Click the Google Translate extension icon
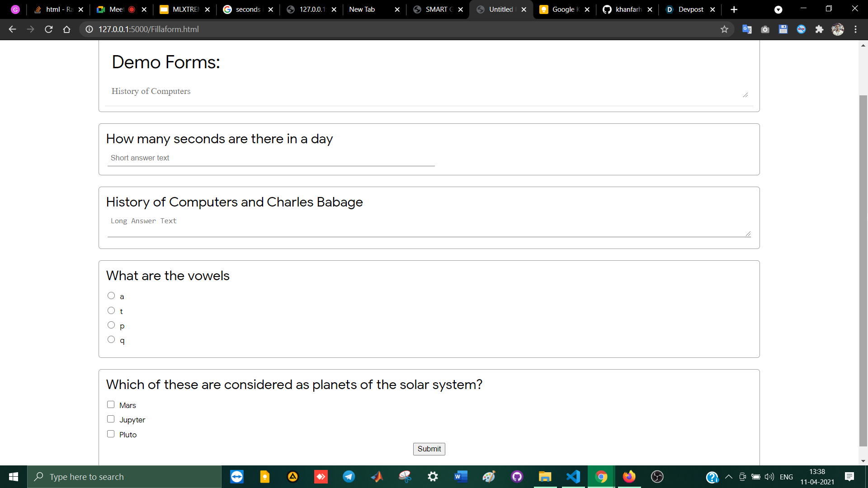Image resolution: width=868 pixels, height=488 pixels. (747, 29)
